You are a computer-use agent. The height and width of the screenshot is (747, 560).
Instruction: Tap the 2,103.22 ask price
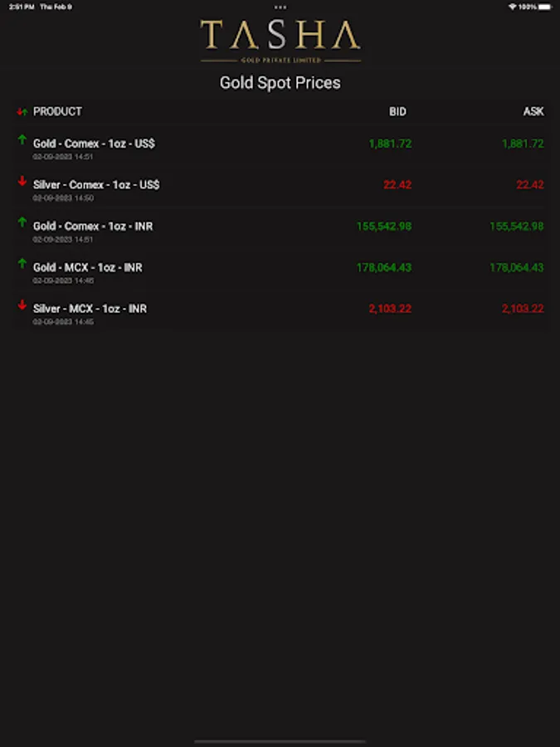523,309
